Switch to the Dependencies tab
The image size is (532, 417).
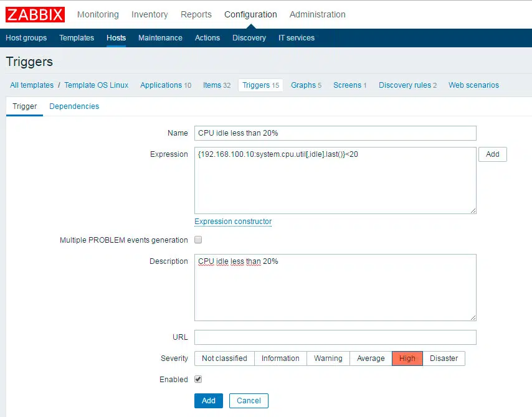pos(74,106)
